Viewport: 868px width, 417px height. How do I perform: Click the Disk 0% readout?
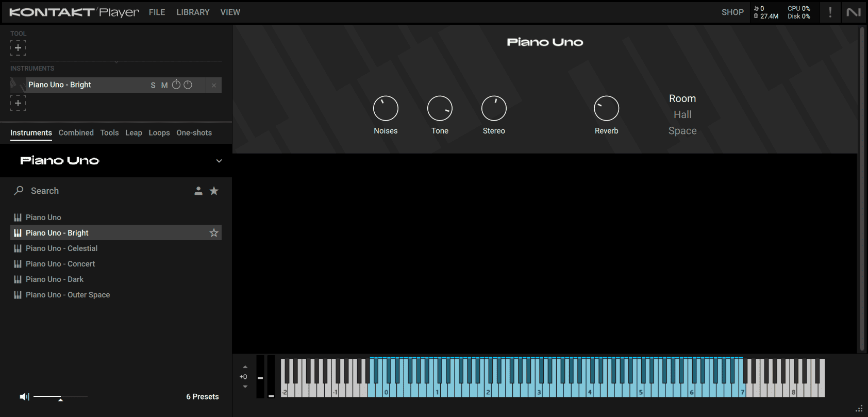click(799, 16)
